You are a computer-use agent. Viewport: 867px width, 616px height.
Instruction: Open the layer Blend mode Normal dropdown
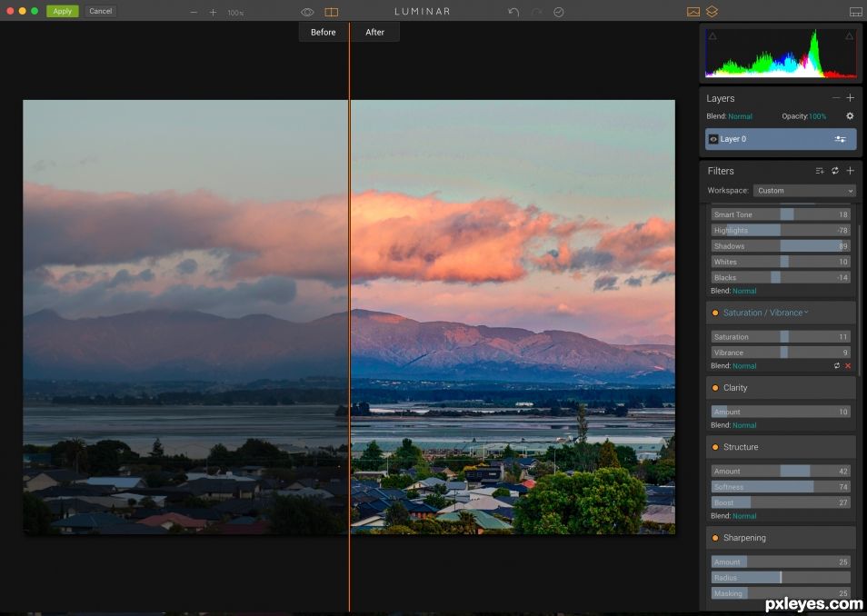740,116
